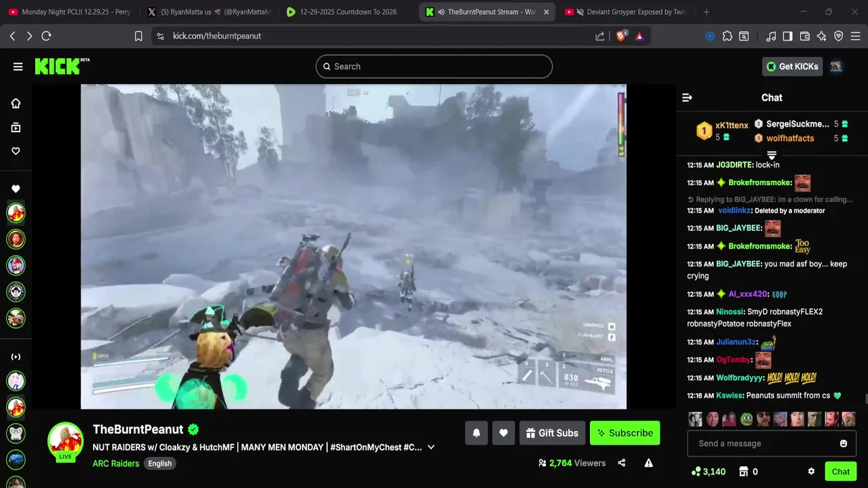Viewport: 868px width, 488px height.
Task: Click TheBurntPeanut live avatar
Action: [65, 442]
